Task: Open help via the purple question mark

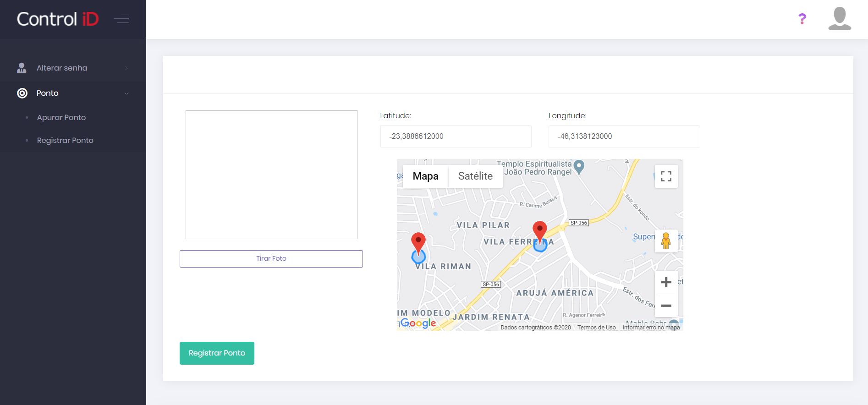Action: click(802, 19)
